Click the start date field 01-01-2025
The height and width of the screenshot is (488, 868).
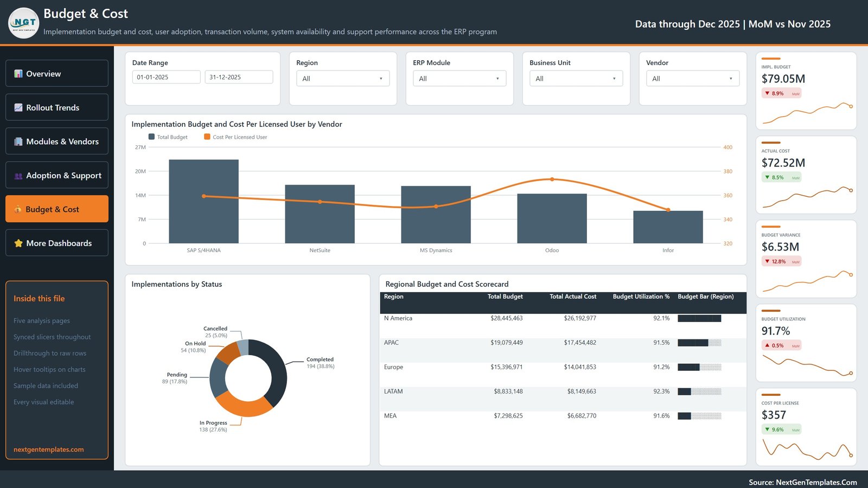point(167,77)
